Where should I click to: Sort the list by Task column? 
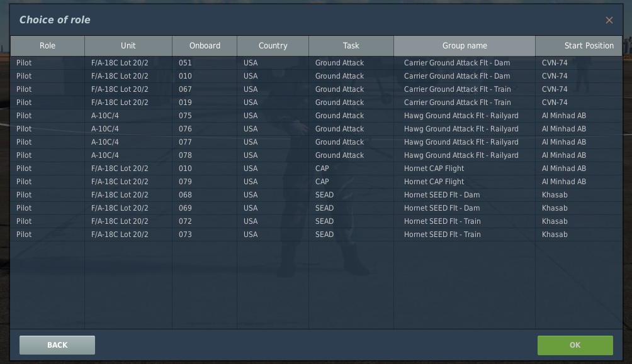351,45
